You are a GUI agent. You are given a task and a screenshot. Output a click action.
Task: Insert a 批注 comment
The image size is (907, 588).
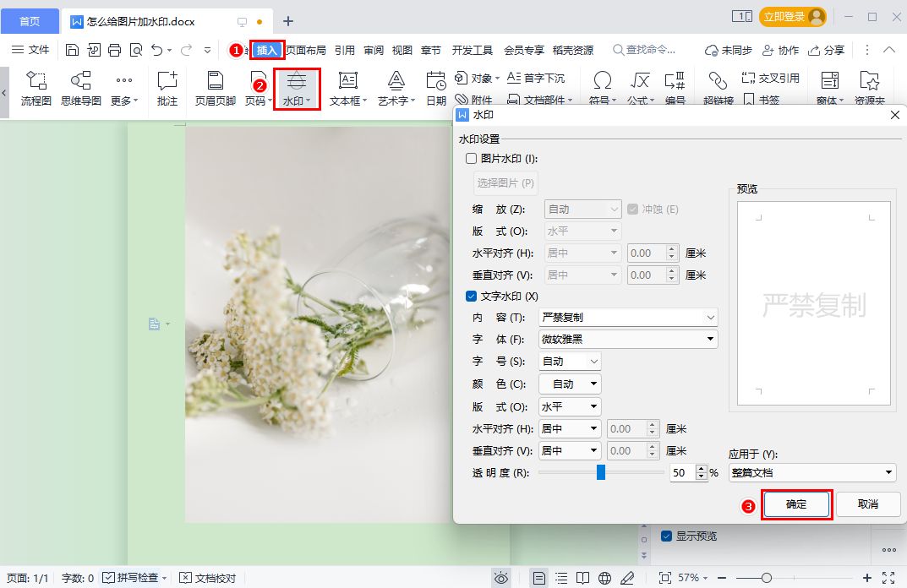click(x=167, y=89)
